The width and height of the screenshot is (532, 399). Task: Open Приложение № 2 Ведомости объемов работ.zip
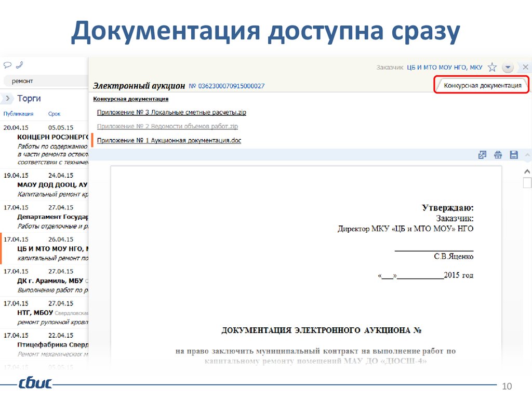tap(167, 126)
